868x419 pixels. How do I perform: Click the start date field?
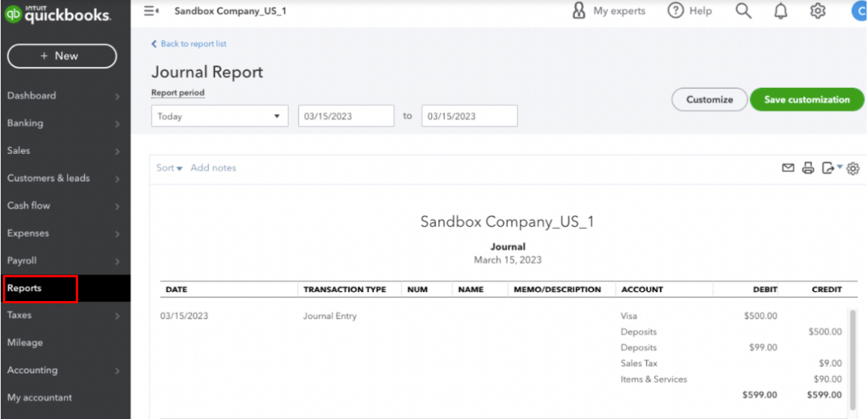pyautogui.click(x=346, y=116)
